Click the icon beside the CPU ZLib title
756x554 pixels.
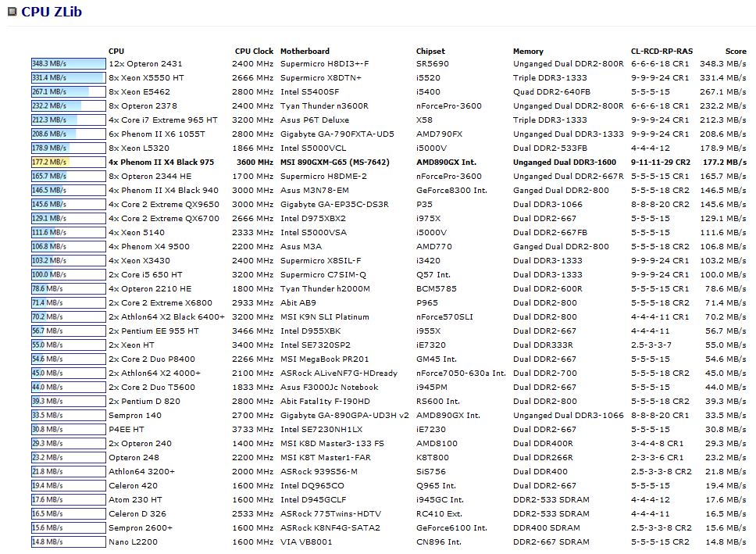(12, 12)
